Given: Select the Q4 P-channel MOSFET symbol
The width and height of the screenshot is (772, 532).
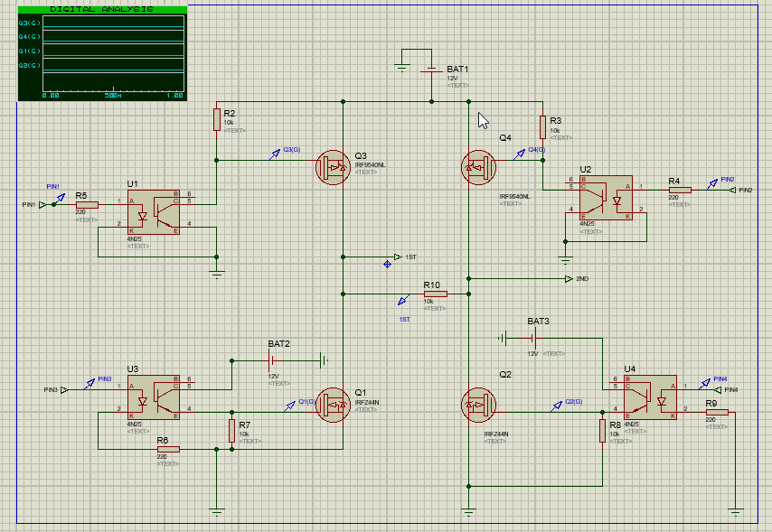Looking at the screenshot, I should [478, 168].
